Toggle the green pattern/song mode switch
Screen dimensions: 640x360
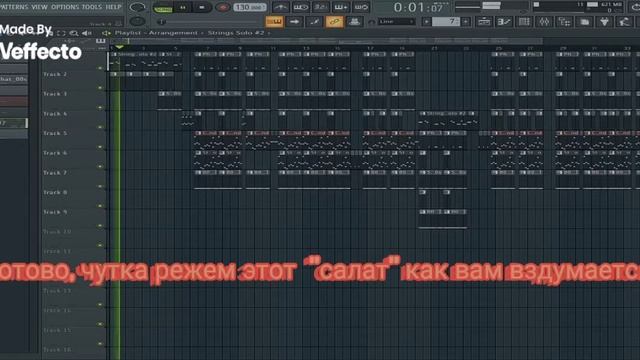click(163, 7)
